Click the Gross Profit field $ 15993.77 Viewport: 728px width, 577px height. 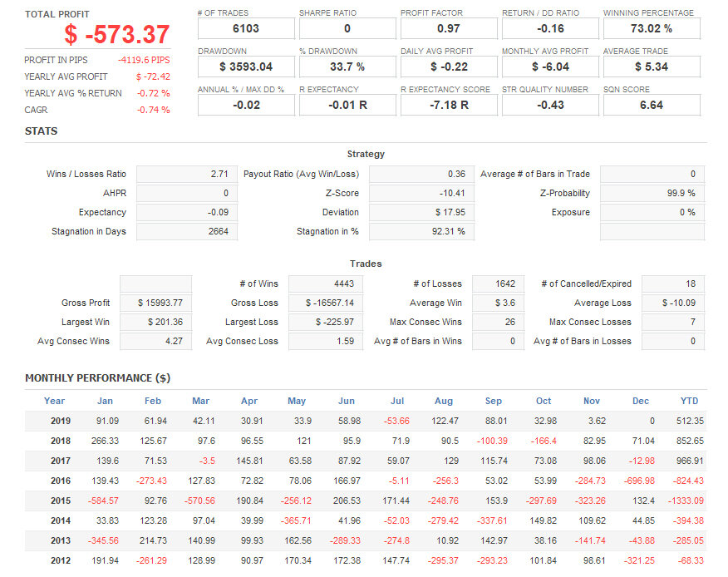156,303
